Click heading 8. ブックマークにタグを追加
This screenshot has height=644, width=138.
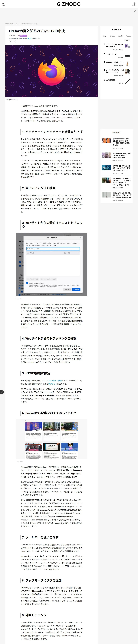(x=42, y=580)
